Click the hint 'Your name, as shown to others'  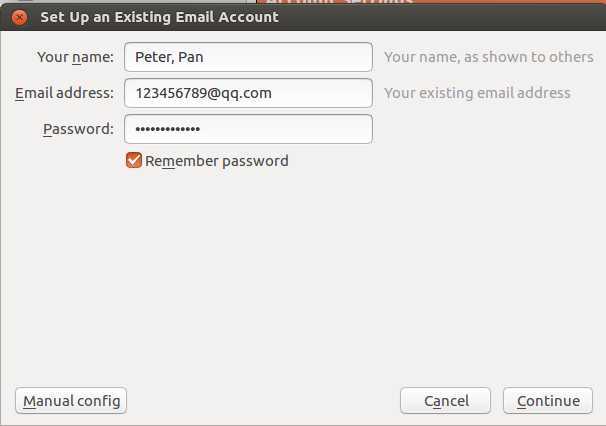[x=489, y=57]
